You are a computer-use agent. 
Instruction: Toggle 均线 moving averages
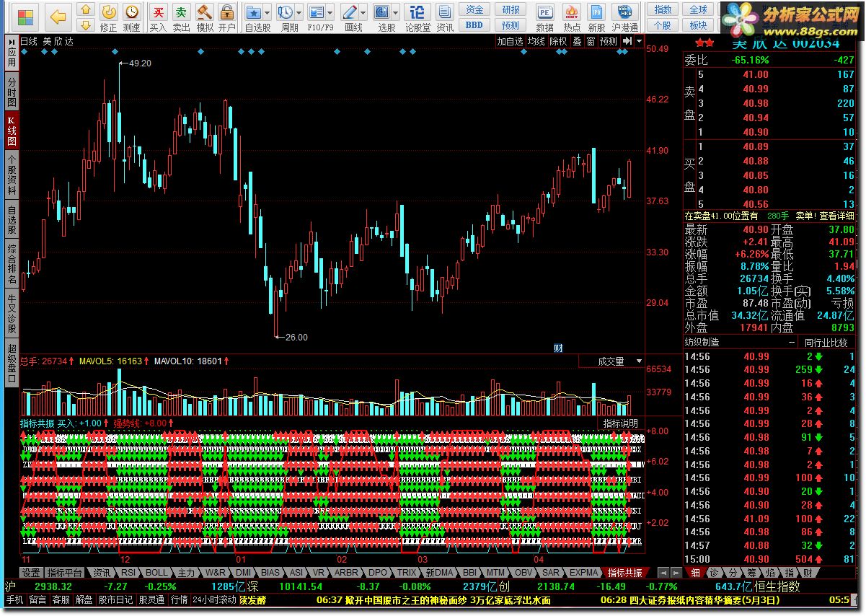[536, 41]
